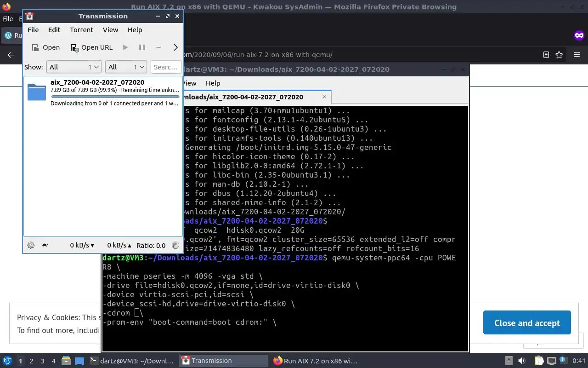Screen dimensions: 588x368
Task: Open the upload speed 0 kB/s dropdown
Action: point(119,245)
